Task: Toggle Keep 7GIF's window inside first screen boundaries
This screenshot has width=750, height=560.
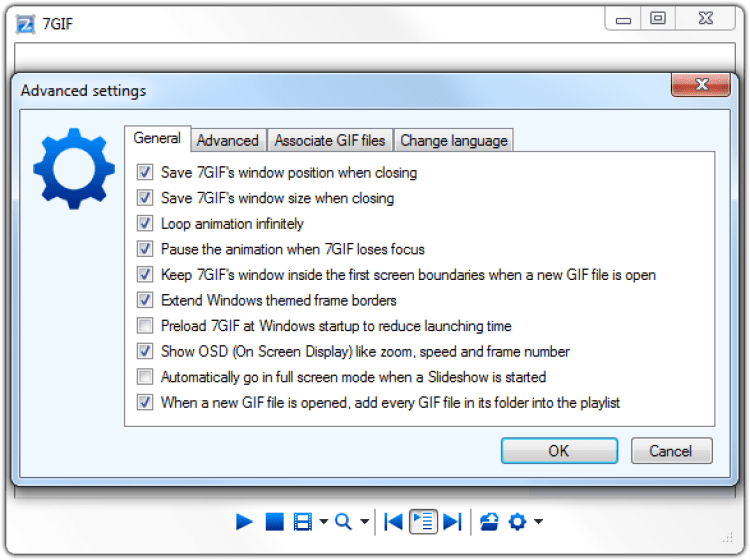Action: [x=145, y=275]
